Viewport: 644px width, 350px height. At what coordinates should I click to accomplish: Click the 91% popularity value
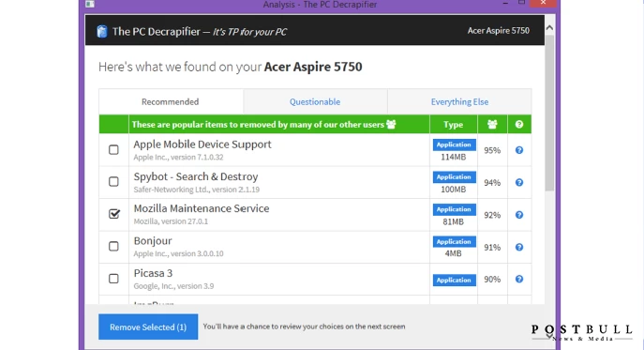click(x=492, y=247)
